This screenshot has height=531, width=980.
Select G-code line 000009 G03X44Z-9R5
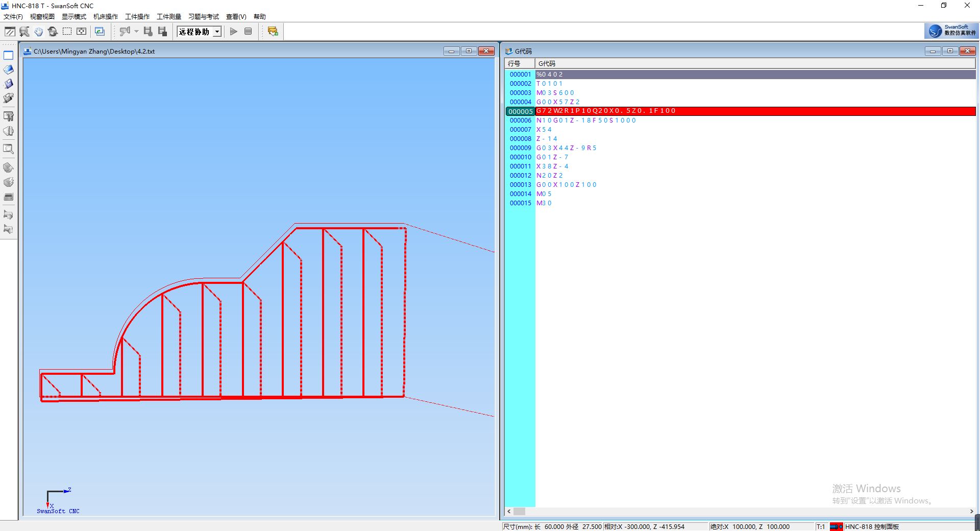point(566,148)
